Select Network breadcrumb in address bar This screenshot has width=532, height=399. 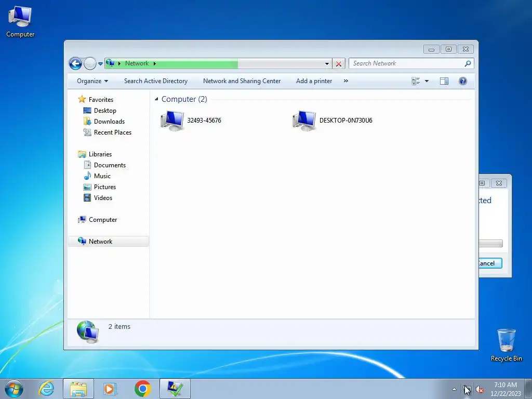[137, 63]
